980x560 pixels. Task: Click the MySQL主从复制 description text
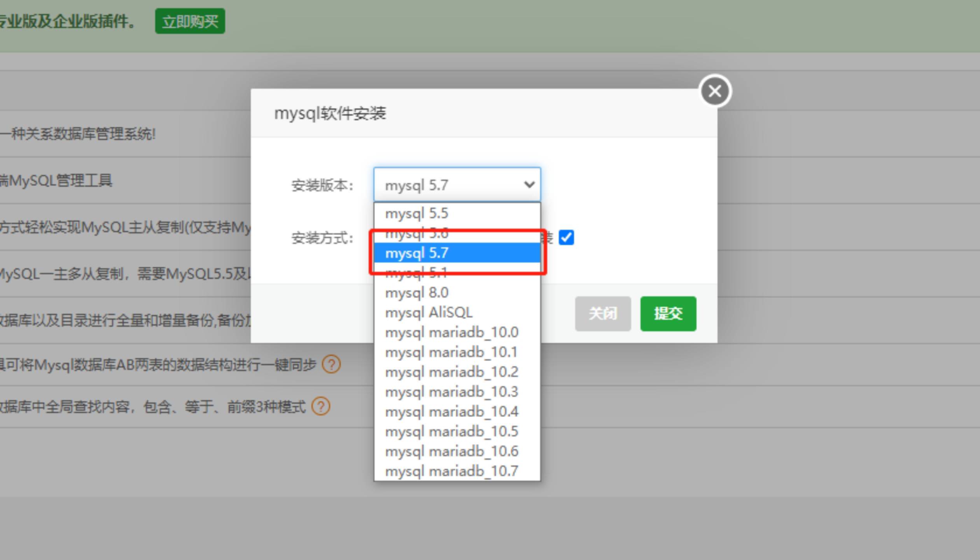(125, 227)
